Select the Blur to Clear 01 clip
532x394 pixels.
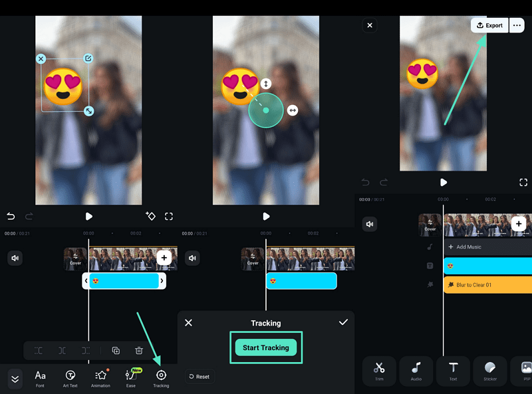click(487, 284)
